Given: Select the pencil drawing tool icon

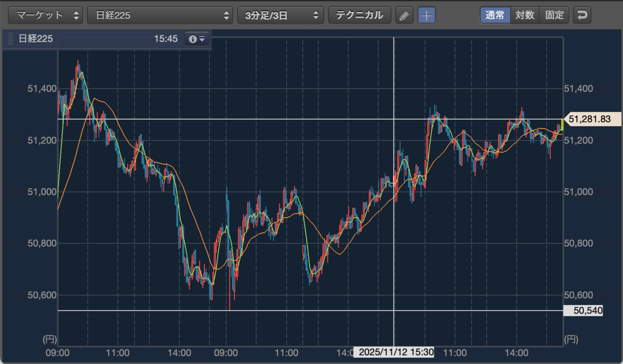Looking at the screenshot, I should (x=404, y=16).
